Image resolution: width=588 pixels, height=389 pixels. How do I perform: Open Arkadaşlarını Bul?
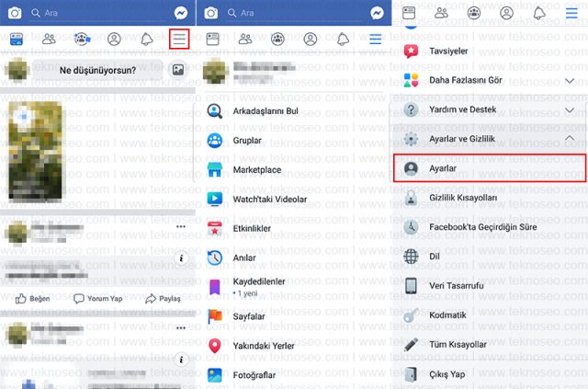coord(293,111)
